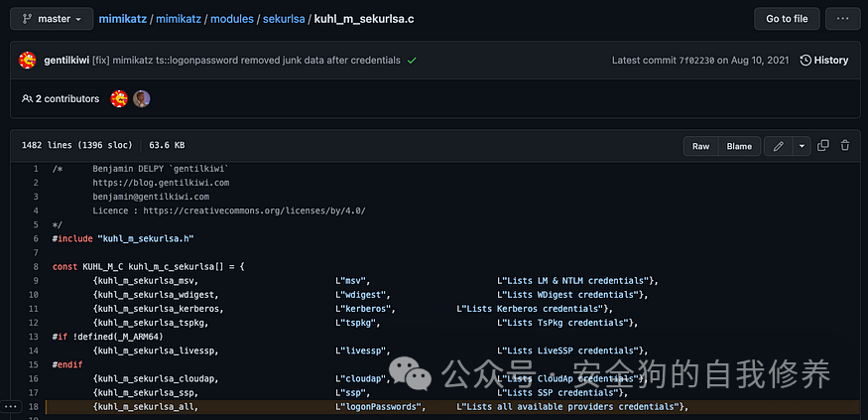Screen dimensions: 868x420
Task: Open the gentilkiwi author link
Action: click(x=66, y=60)
